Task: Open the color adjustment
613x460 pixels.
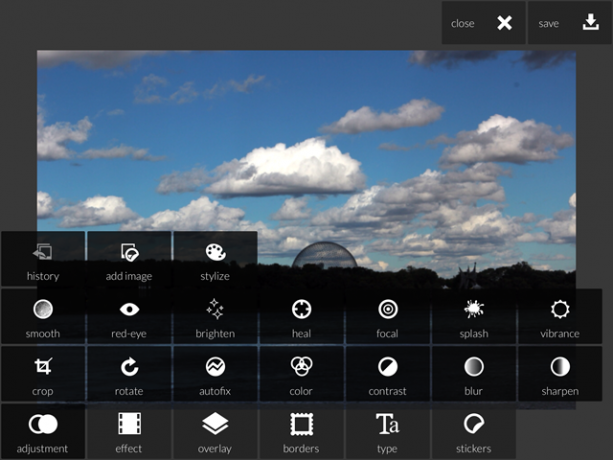Action: [x=301, y=374]
